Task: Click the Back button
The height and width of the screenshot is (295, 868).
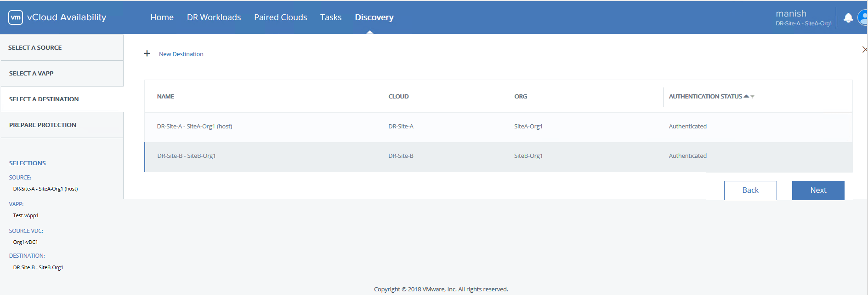Action: coord(750,190)
